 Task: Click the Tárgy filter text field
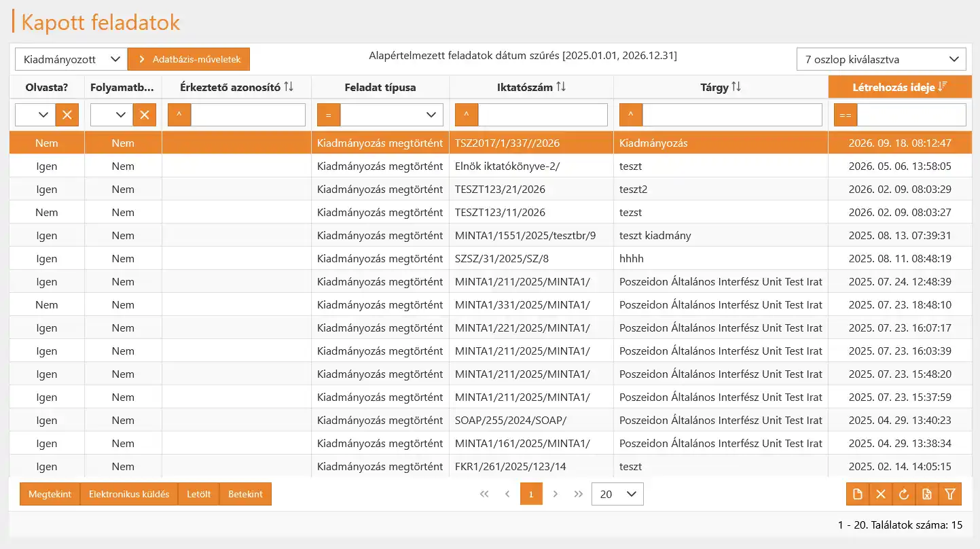pyautogui.click(x=732, y=115)
